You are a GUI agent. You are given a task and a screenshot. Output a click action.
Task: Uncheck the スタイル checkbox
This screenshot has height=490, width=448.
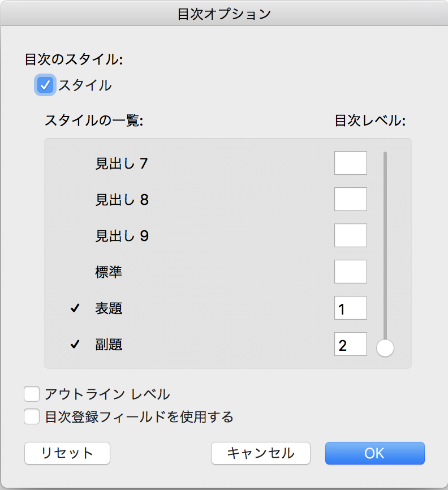pos(45,85)
